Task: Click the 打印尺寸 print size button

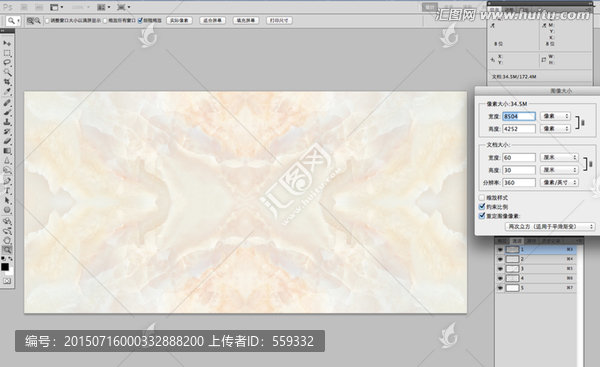Action: [x=279, y=20]
